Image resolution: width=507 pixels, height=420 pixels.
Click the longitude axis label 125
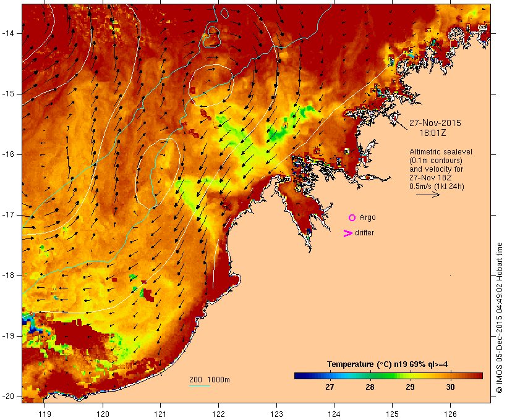(x=392, y=414)
